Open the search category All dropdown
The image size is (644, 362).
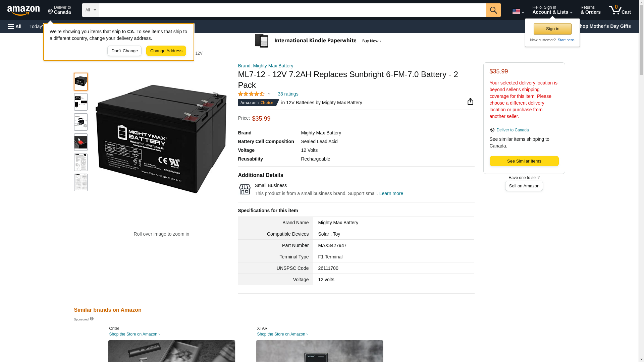tap(90, 10)
